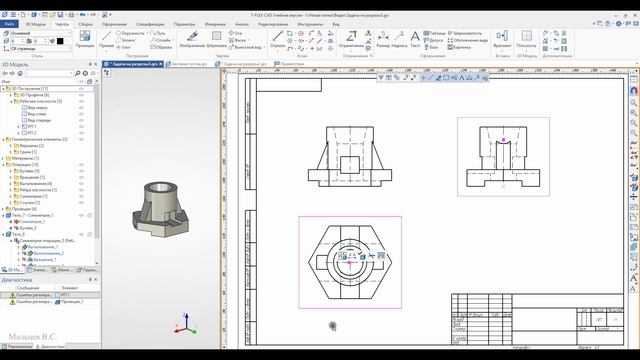
Task: Select first Ошибка регенерации diagnostic row
Action: [50, 295]
